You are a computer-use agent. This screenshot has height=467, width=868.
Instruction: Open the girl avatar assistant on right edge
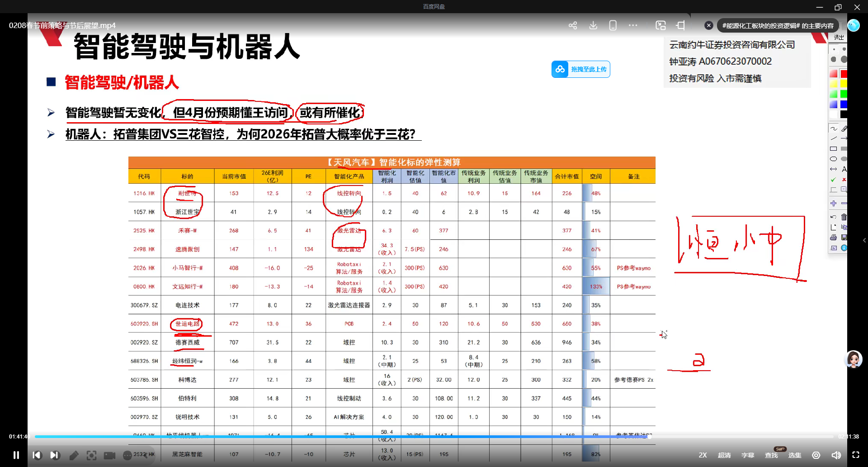coord(854,360)
